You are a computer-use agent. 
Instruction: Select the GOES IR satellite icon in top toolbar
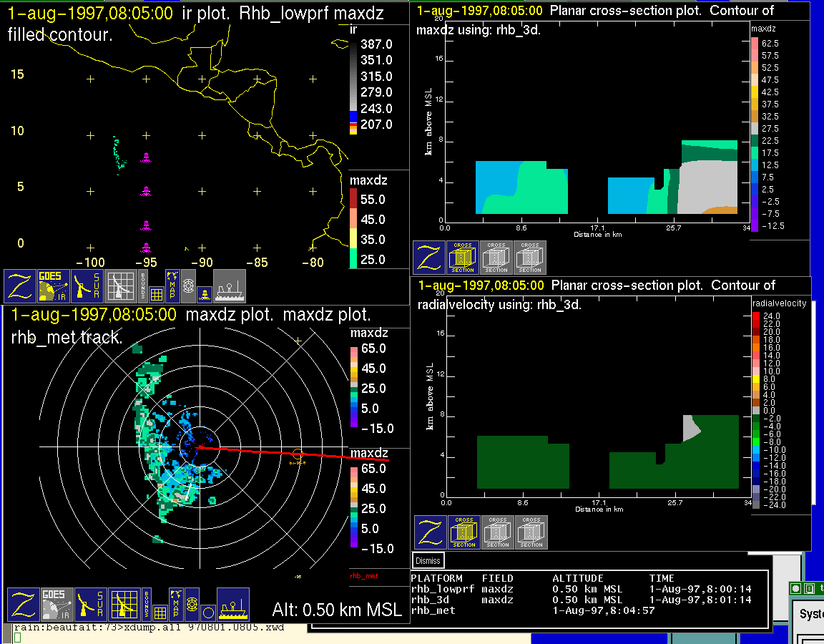tap(54, 286)
